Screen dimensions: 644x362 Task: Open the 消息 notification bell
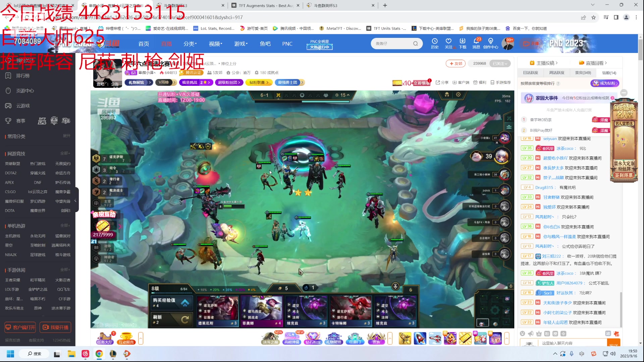476,44
